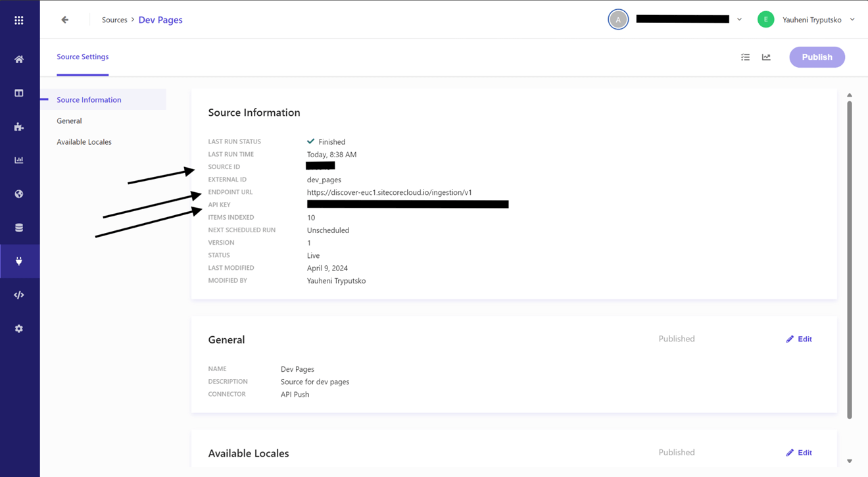Screen dimensions: 868x477
Task: Expand the account switcher dropdown chevron
Action: coord(739,20)
